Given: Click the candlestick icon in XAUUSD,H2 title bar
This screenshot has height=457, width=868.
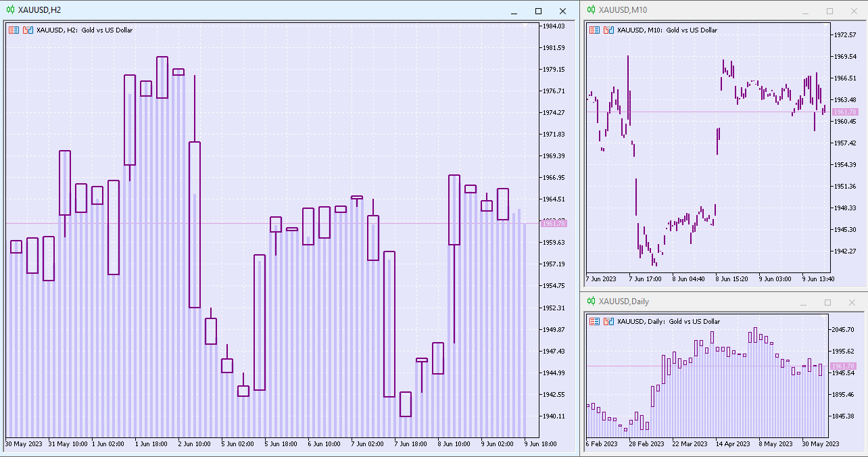Looking at the screenshot, I should pyautogui.click(x=10, y=10).
